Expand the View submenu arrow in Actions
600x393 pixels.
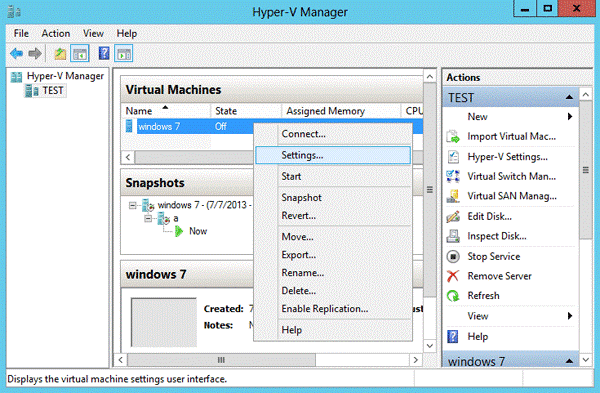click(570, 316)
